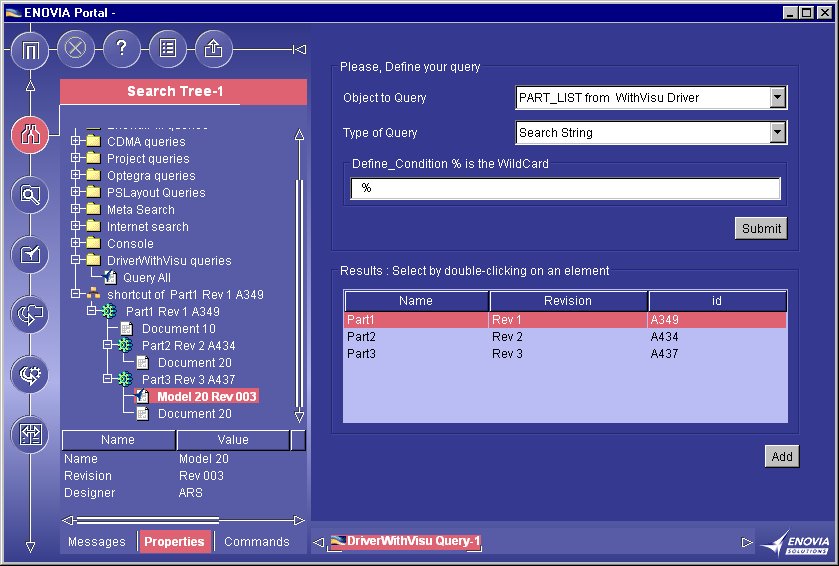Click the upload arrow toolbar icon
This screenshot has width=839, height=566.
coord(213,49)
